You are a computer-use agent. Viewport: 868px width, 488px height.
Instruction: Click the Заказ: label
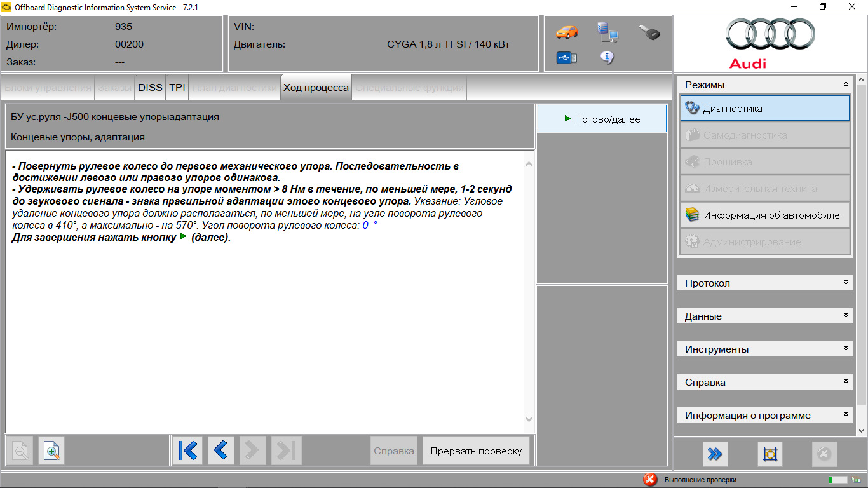point(21,62)
